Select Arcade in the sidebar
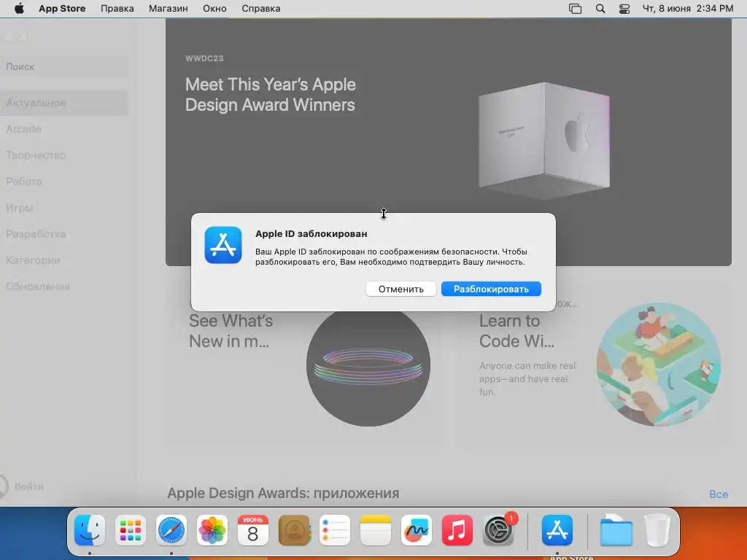 click(64, 129)
